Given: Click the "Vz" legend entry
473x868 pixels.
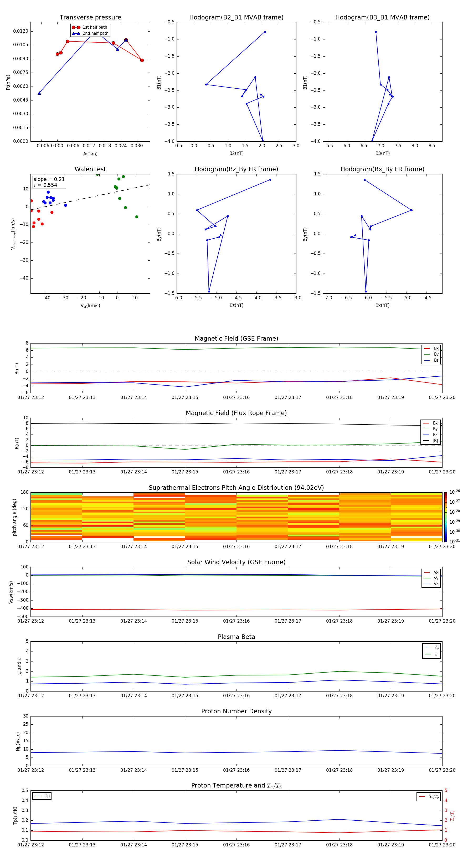Looking at the screenshot, I should [x=431, y=584].
